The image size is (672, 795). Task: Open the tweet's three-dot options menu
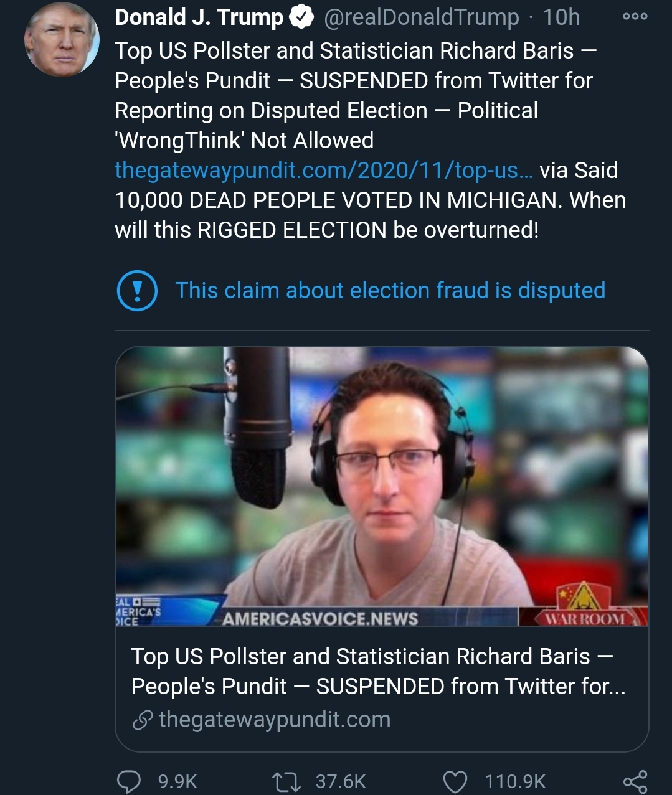635,17
